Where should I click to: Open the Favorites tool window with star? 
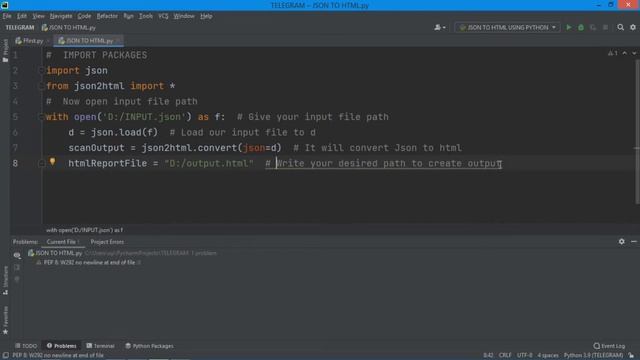click(5, 320)
